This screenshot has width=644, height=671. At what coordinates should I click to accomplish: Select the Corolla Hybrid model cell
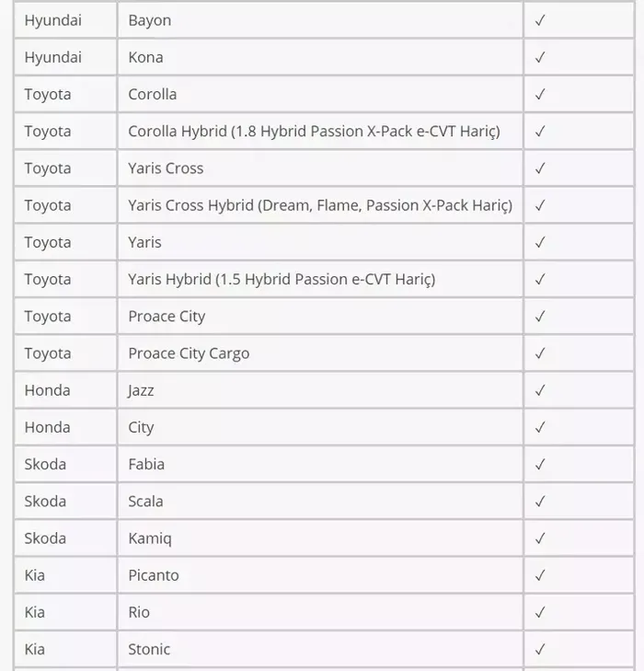click(320, 131)
